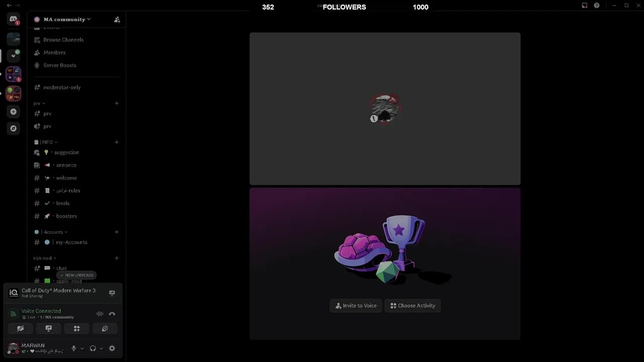Click screen share icon next to Call of Duty
The height and width of the screenshot is (362, 644).
(112, 293)
